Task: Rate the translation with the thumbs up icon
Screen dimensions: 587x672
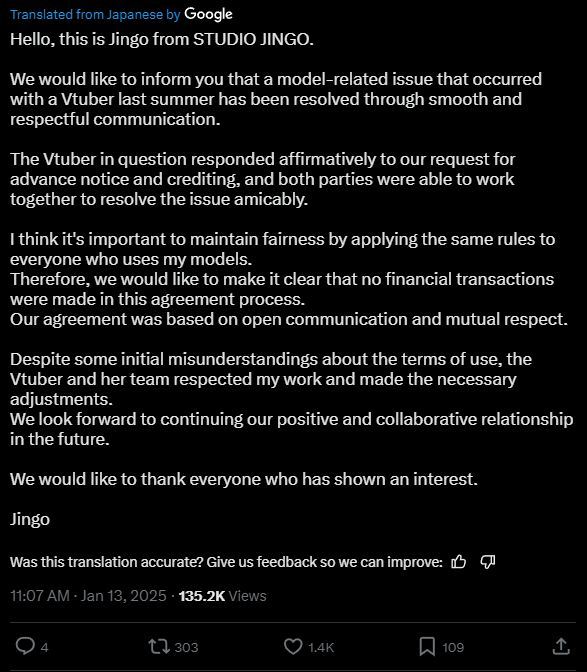Action: 458,561
